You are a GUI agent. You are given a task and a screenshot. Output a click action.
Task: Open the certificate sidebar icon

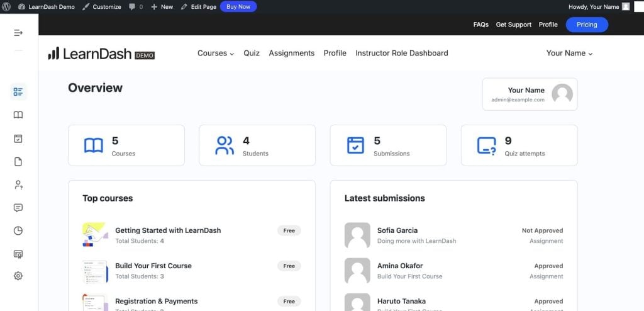pyautogui.click(x=18, y=254)
